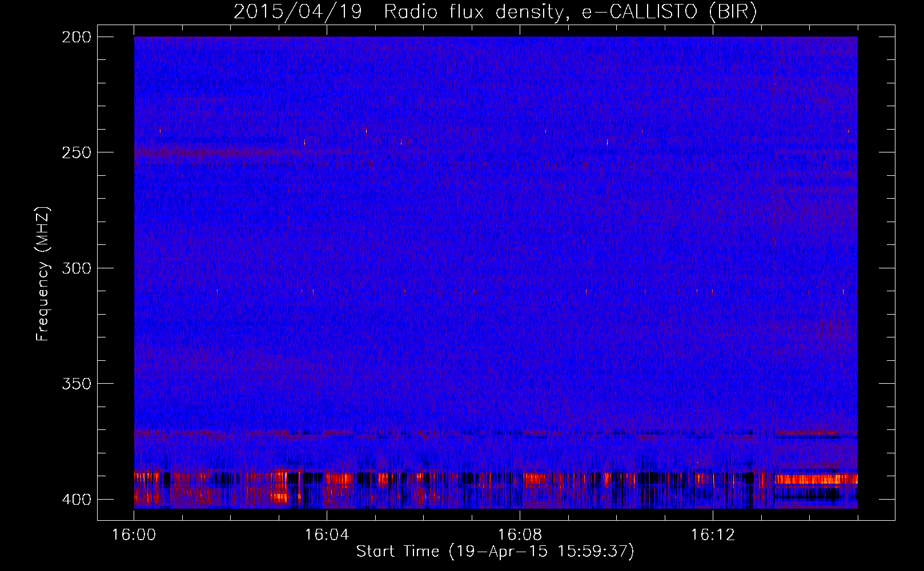Click the '250' frequency tick label
924x571 pixels.
click(76, 152)
